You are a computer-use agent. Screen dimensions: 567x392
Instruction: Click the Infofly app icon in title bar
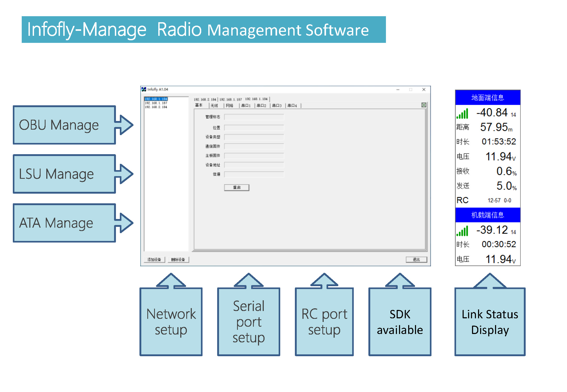point(144,89)
